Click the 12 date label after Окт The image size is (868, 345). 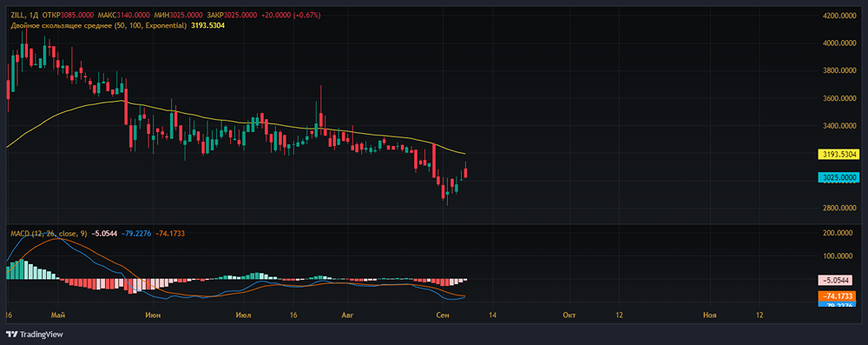tap(619, 315)
